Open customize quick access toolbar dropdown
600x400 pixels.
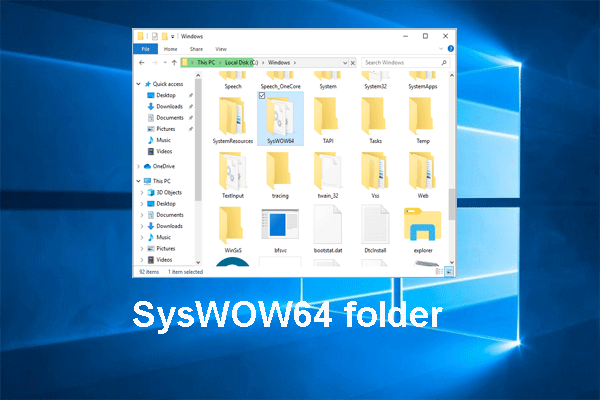point(173,37)
